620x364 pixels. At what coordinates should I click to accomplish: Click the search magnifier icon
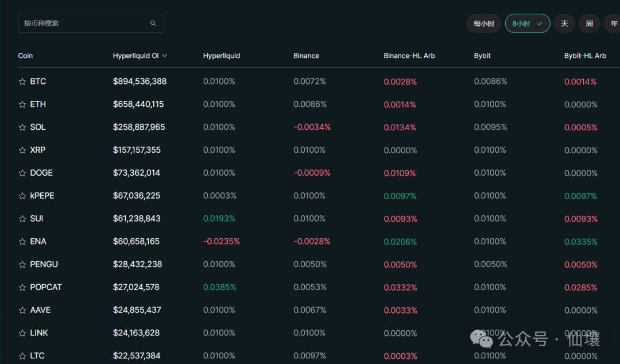click(x=153, y=24)
